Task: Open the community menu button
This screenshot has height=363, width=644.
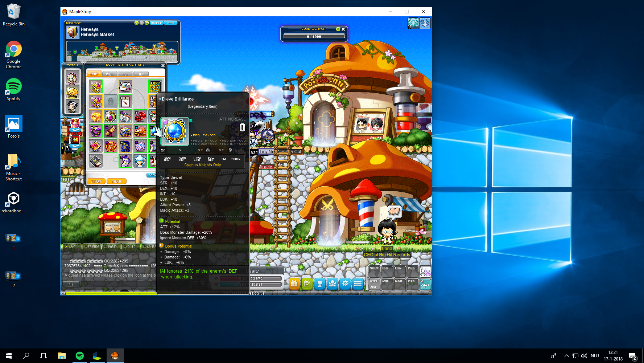Action: click(x=333, y=284)
